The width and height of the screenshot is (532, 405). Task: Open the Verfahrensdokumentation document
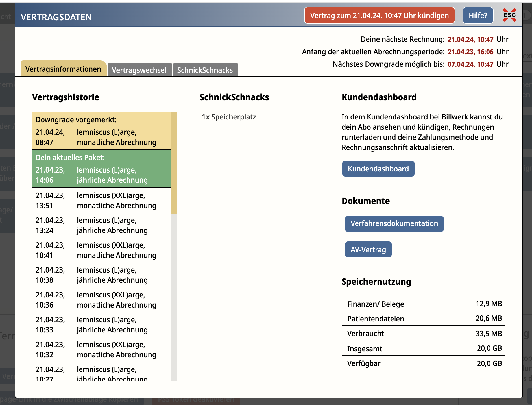(394, 224)
